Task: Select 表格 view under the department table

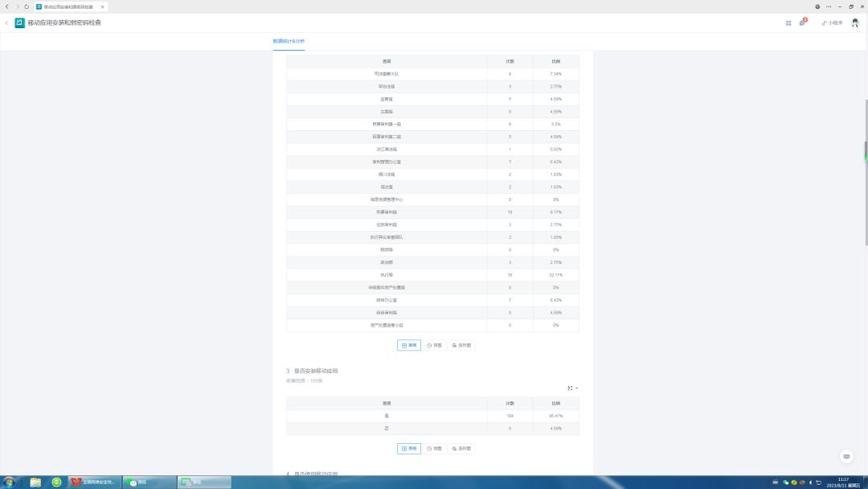Action: pos(409,345)
